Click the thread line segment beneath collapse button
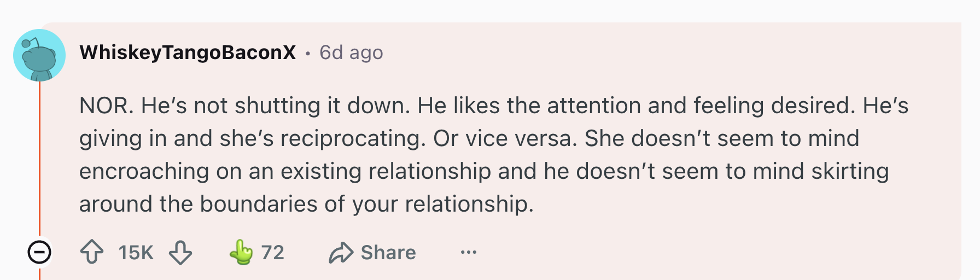The image size is (980, 280). tap(39, 272)
